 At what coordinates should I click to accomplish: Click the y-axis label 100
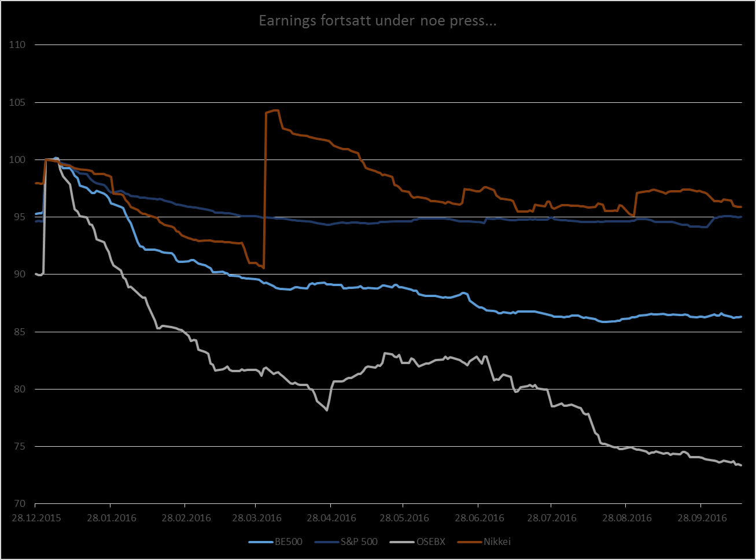[17, 160]
